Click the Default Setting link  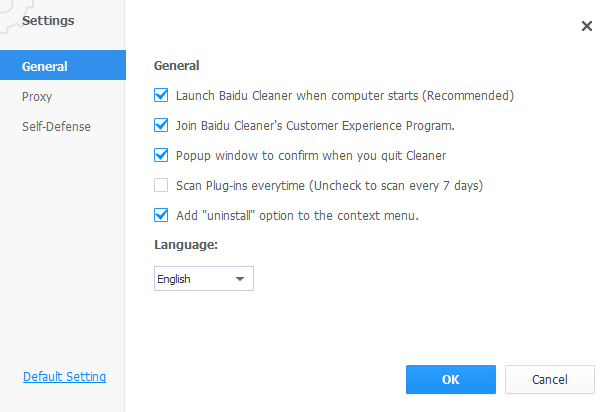click(64, 377)
